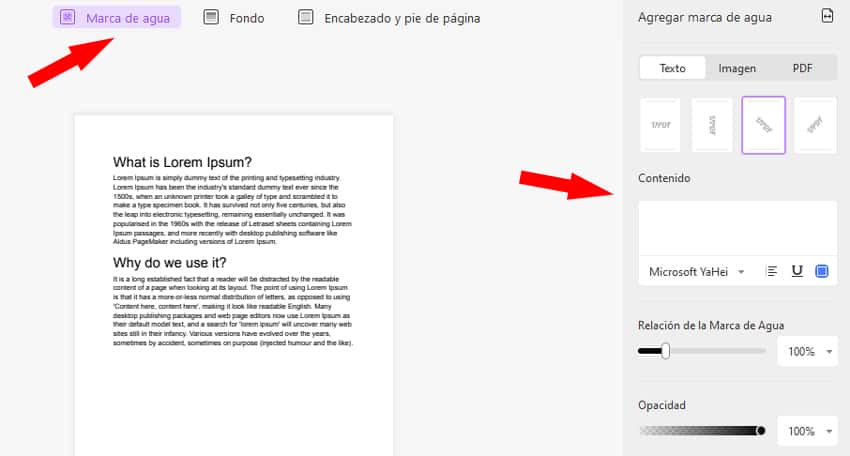This screenshot has width=850, height=456.
Task: Click the text alignment icon
Action: (771, 271)
